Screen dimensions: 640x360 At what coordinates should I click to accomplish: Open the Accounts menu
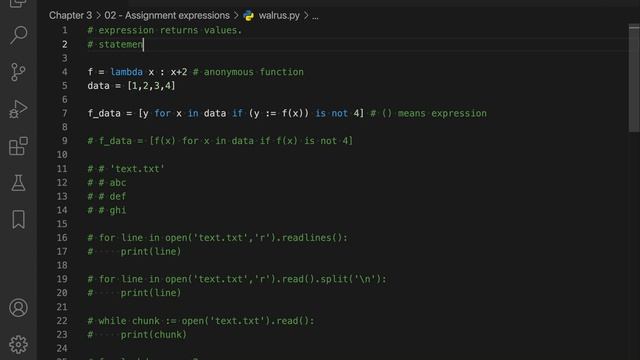click(x=18, y=307)
